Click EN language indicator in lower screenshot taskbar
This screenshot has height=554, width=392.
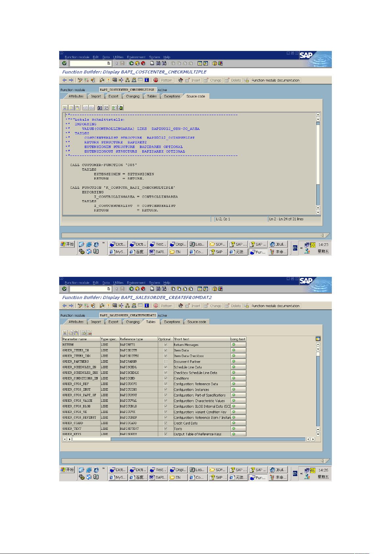[295, 473]
